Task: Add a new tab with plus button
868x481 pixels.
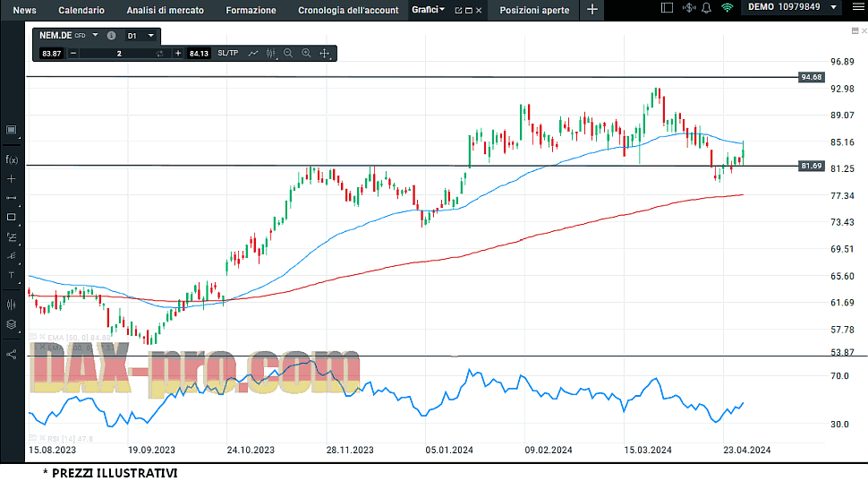Action: tap(591, 10)
